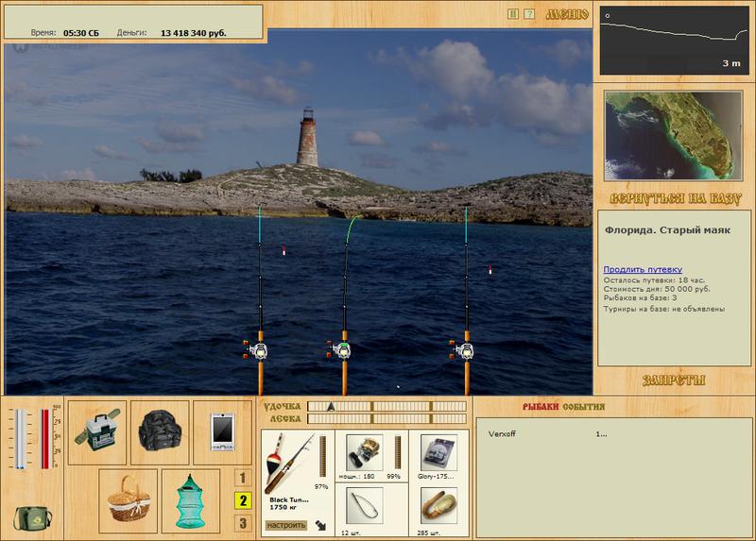
Task: Open the black backpack inventory
Action: coord(160,432)
